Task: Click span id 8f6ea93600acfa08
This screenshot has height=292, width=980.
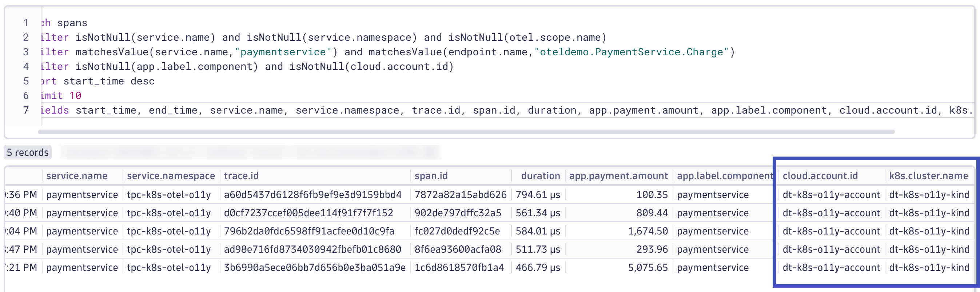Action: 458,249
